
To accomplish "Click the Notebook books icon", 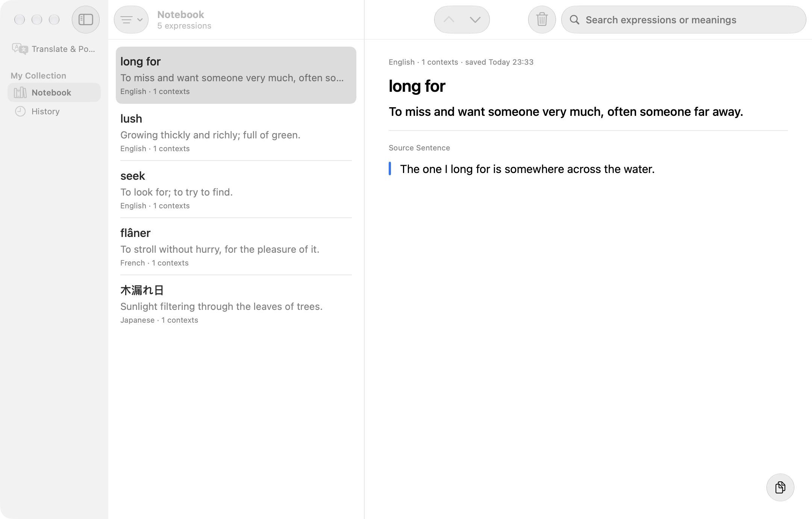I will 20,92.
